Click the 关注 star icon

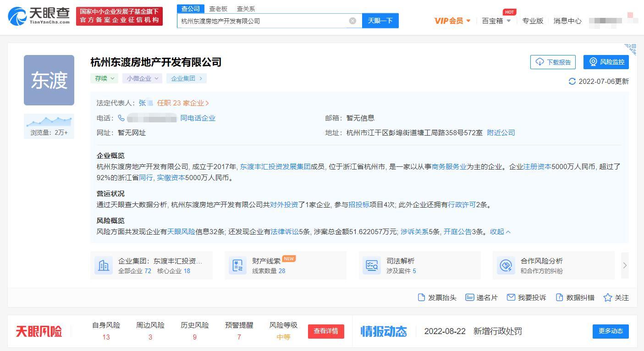click(x=608, y=297)
